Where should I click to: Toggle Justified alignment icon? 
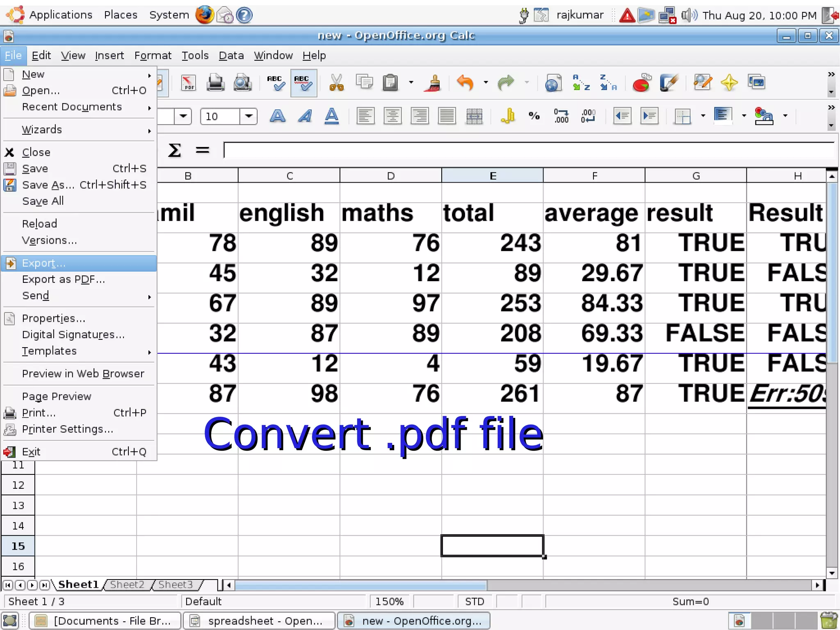coord(447,117)
